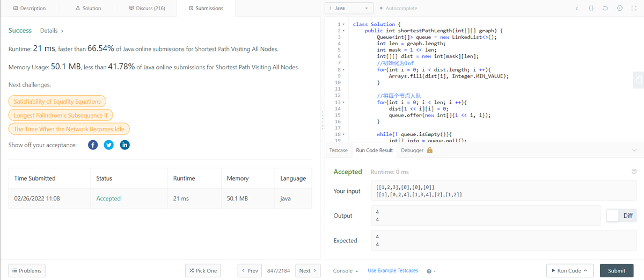
Task: Click the Debugger lock icon
Action: coord(429,150)
